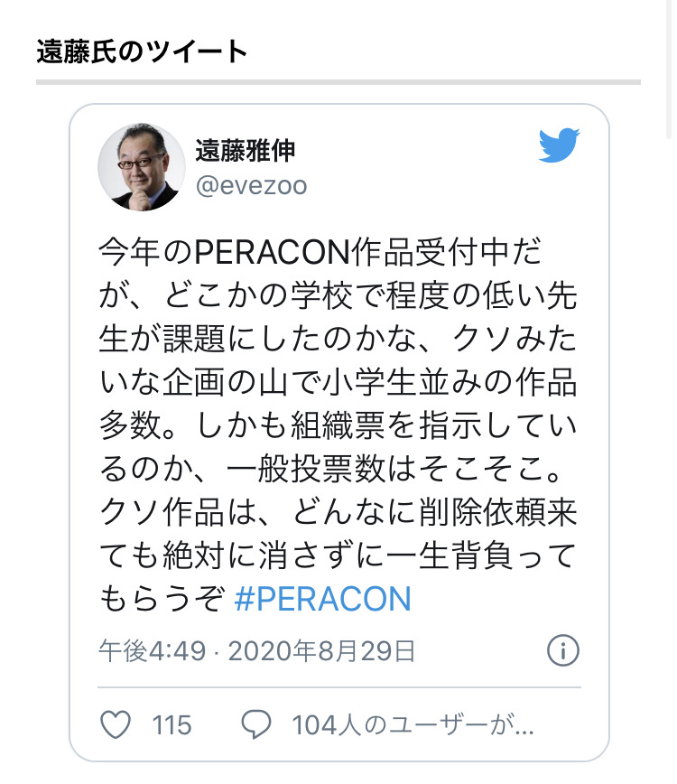Image resolution: width=677 pixels, height=784 pixels.
Task: Click the page scrollbar on the right edge
Action: 669,70
